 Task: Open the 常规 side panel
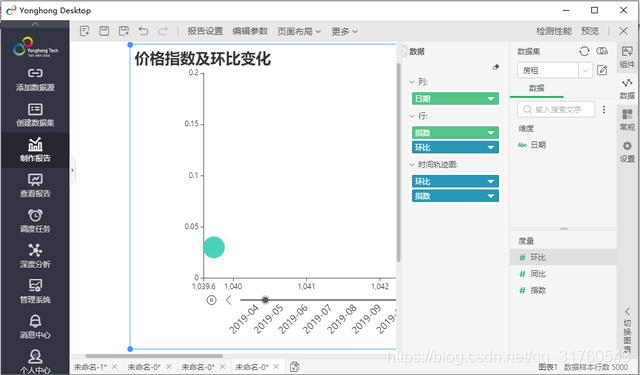point(627,120)
